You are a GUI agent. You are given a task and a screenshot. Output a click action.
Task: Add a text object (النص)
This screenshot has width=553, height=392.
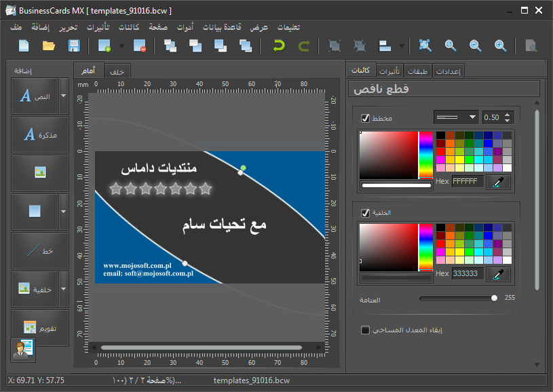pyautogui.click(x=35, y=96)
